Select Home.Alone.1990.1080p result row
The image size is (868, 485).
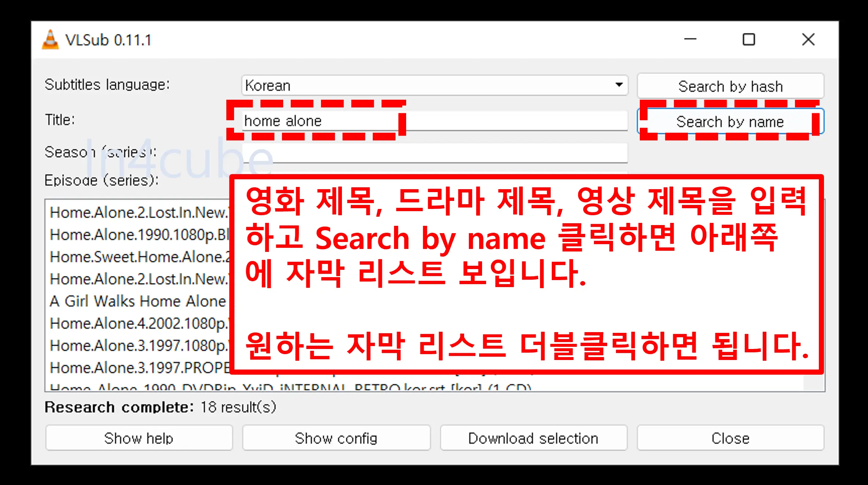139,235
